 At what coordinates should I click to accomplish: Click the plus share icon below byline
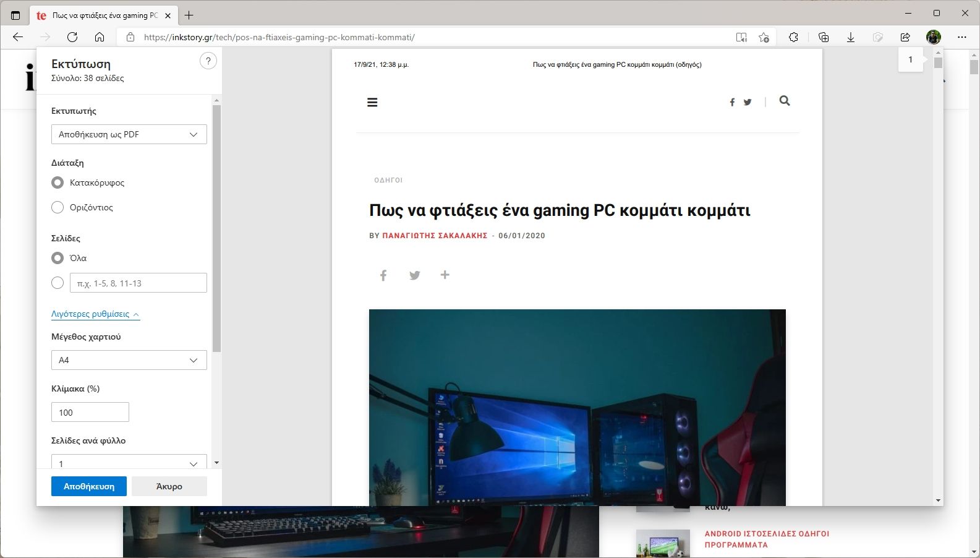445,275
